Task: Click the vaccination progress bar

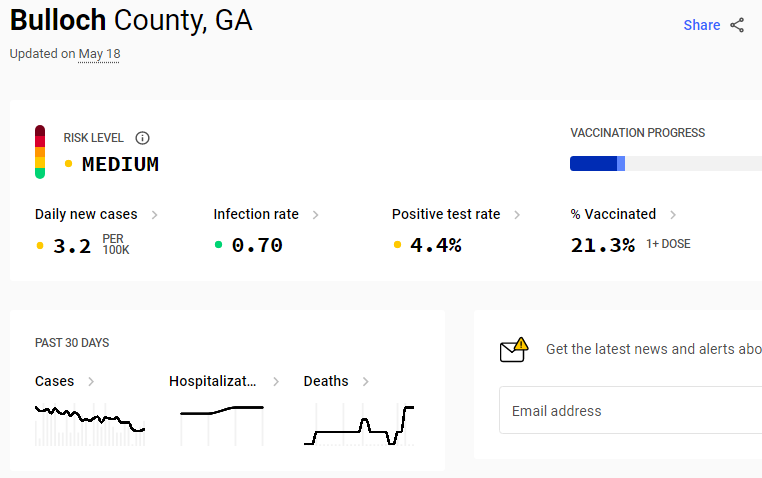Action: click(x=666, y=164)
